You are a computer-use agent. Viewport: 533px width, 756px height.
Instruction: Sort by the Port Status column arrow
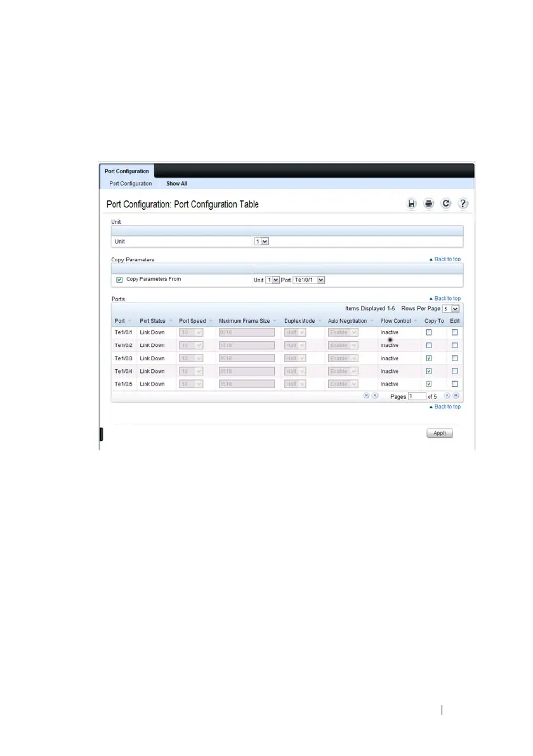tap(170, 321)
